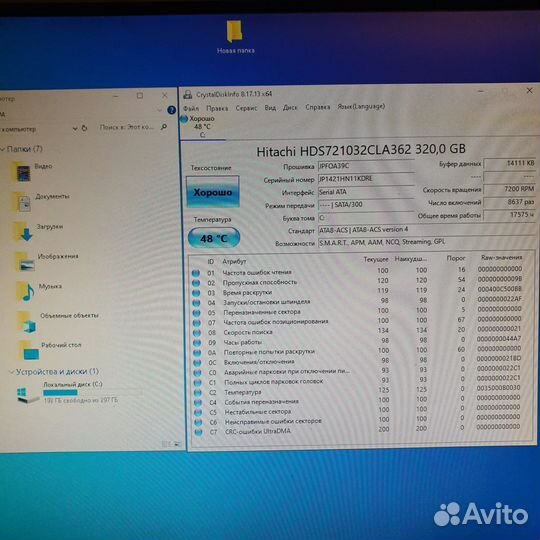Click status icon of attribute 03 Время раскрутки
The height and width of the screenshot is (540, 540).
[196, 293]
